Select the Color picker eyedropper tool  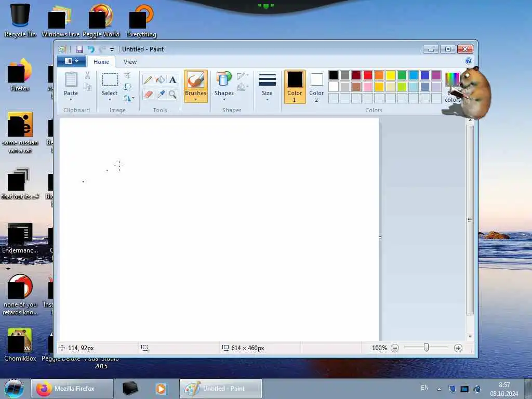click(161, 95)
